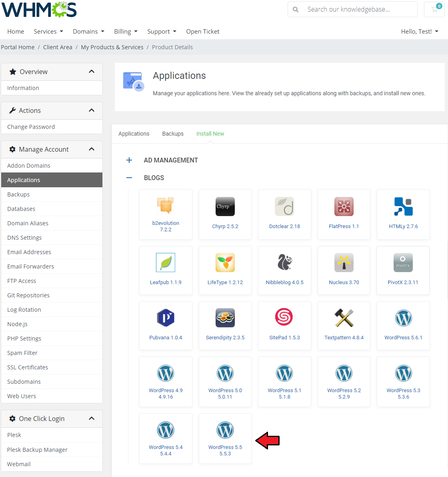Click the HTMLy 2.7.6 icon

pyautogui.click(x=403, y=206)
